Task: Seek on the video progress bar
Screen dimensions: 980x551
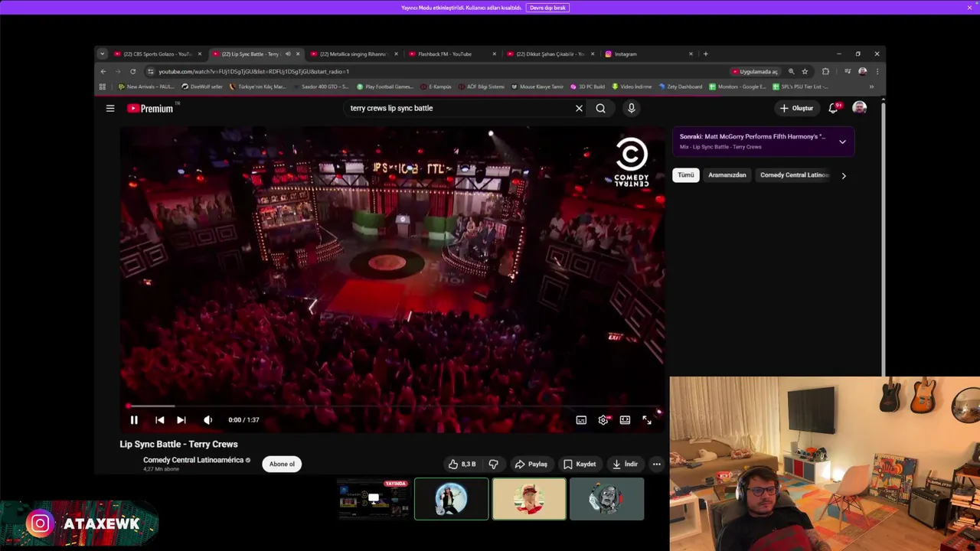Action: click(392, 406)
